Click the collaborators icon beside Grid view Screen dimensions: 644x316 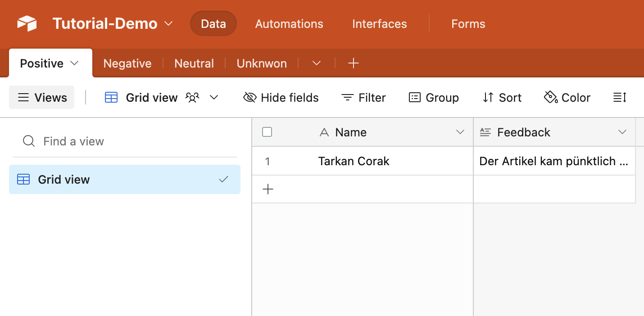click(x=192, y=98)
